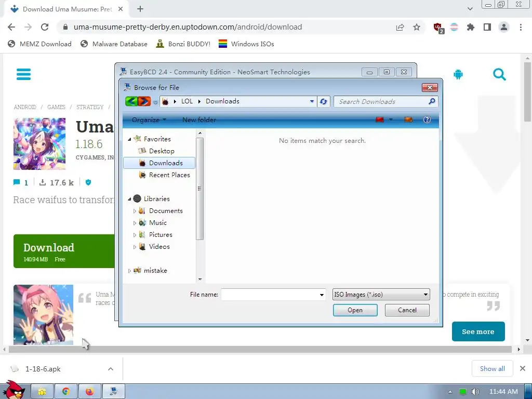
Task: Click the See more button
Action: click(x=478, y=331)
